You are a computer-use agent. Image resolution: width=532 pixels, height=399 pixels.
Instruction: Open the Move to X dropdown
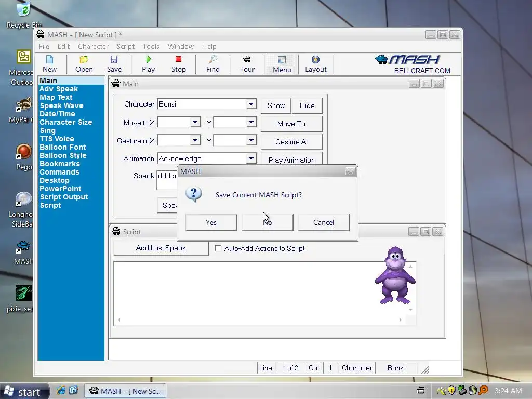point(195,122)
